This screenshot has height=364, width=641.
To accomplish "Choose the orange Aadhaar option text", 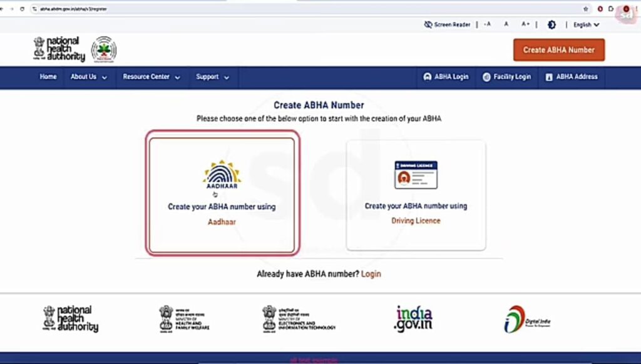I will (x=222, y=222).
